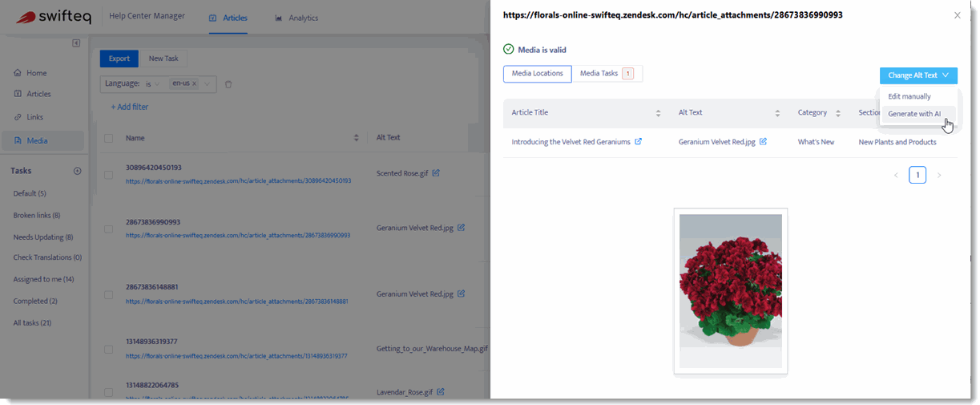
Task: Click the Home icon in sidebar
Action: pos(18,73)
